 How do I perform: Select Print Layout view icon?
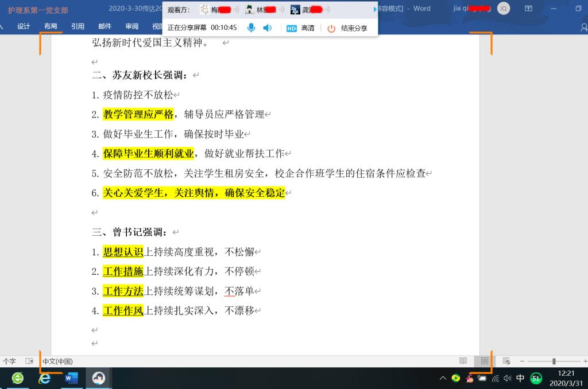485,361
